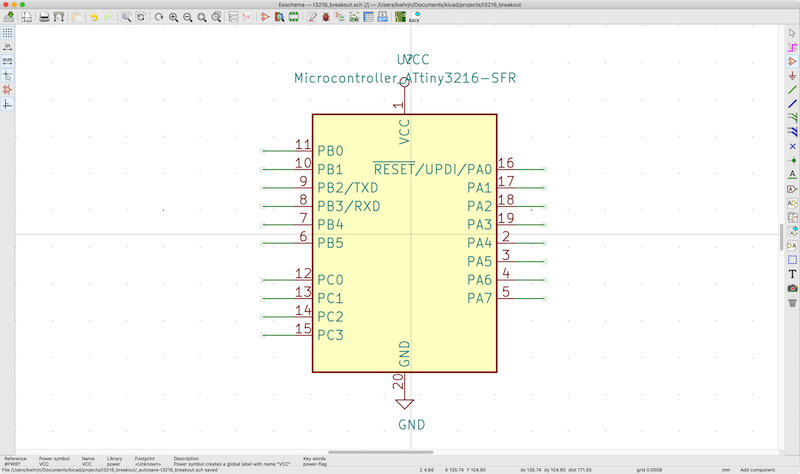Image resolution: width=800 pixels, height=474 pixels.
Task: Click the horizontal scrollbar at canvas bottom
Action: pos(381,452)
